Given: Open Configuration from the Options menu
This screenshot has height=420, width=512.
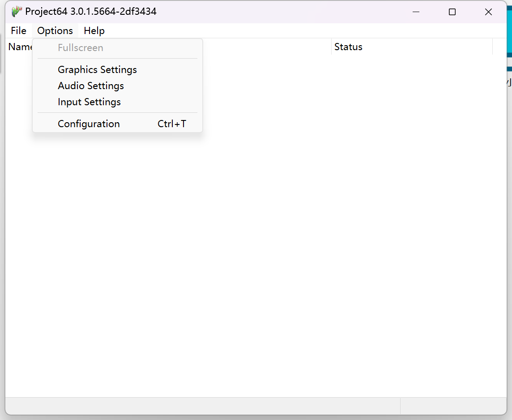Looking at the screenshot, I should tap(118, 124).
